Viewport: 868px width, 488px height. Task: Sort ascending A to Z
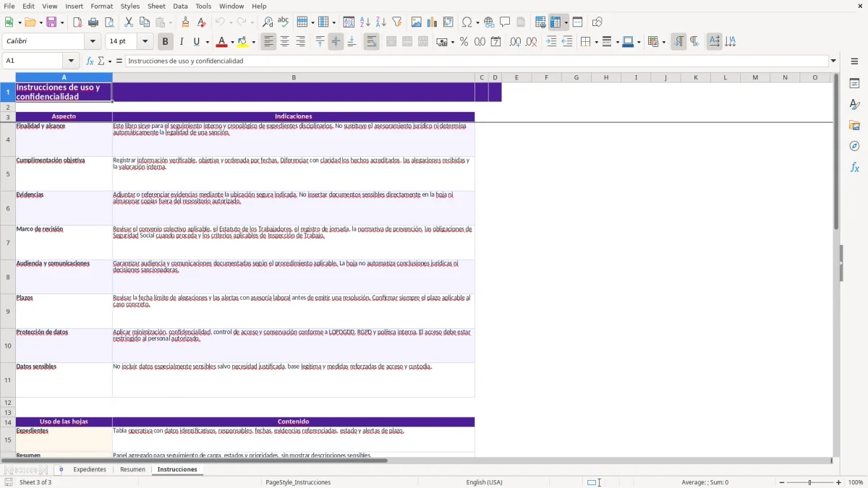pos(365,22)
